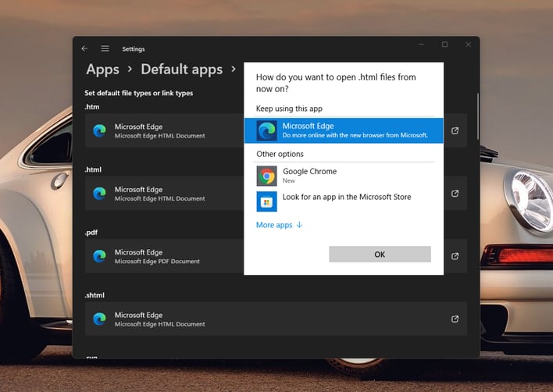Open external link icon for .shtml row

pos(455,319)
